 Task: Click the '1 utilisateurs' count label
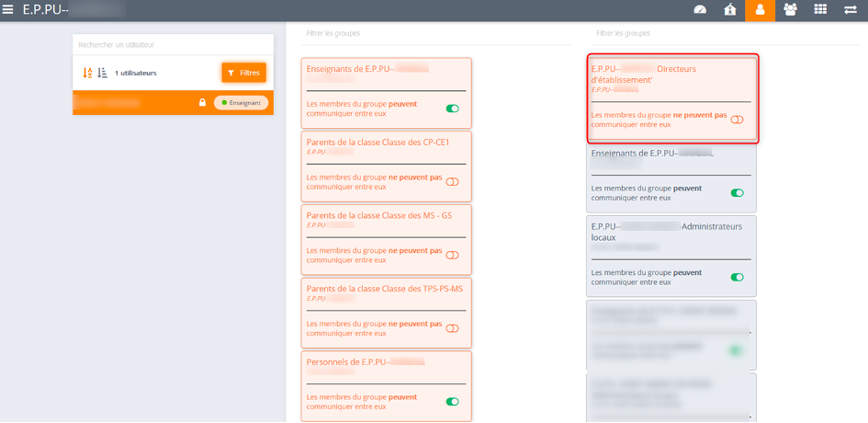pyautogui.click(x=136, y=74)
